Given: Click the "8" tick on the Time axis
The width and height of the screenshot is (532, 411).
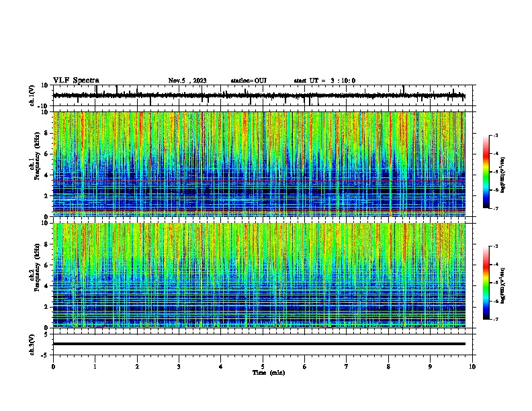Looking at the screenshot, I should point(388,367).
